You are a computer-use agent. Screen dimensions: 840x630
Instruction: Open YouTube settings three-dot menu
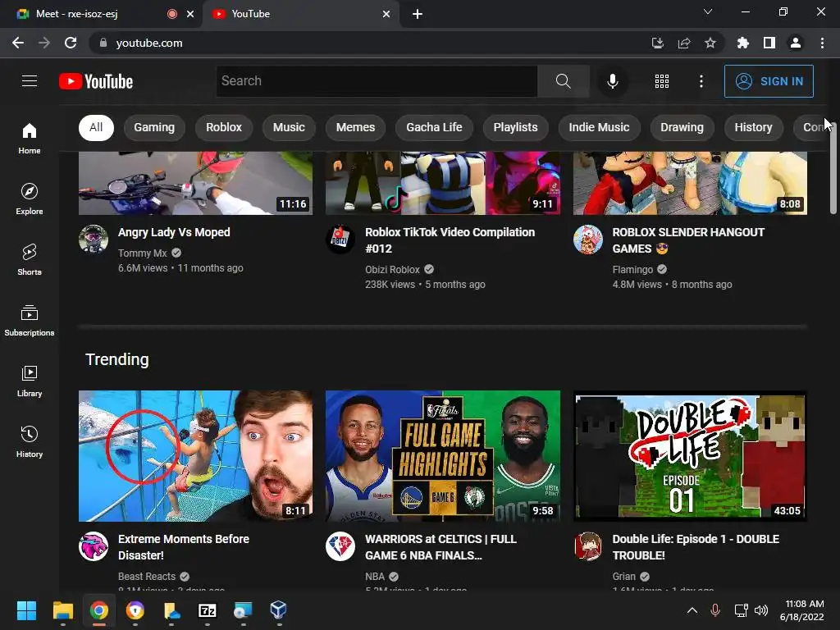point(701,81)
